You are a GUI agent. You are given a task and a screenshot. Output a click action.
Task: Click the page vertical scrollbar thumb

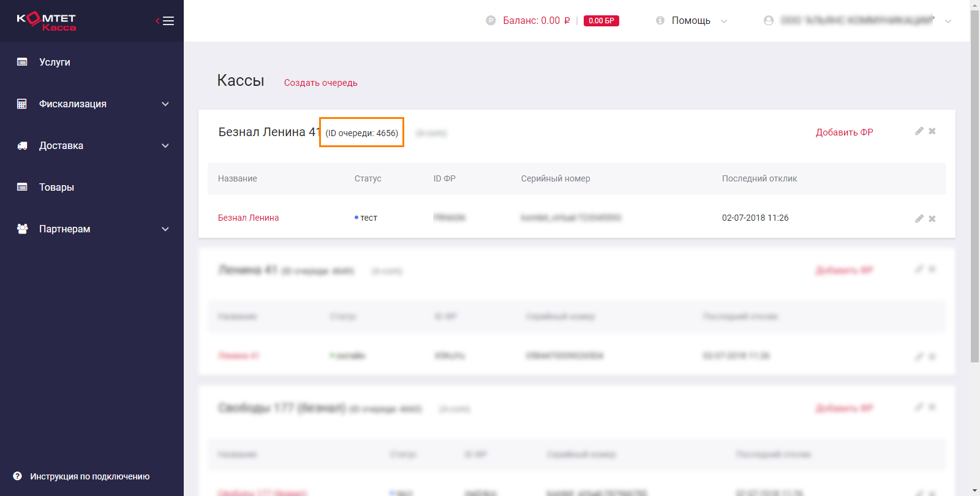tap(974, 184)
